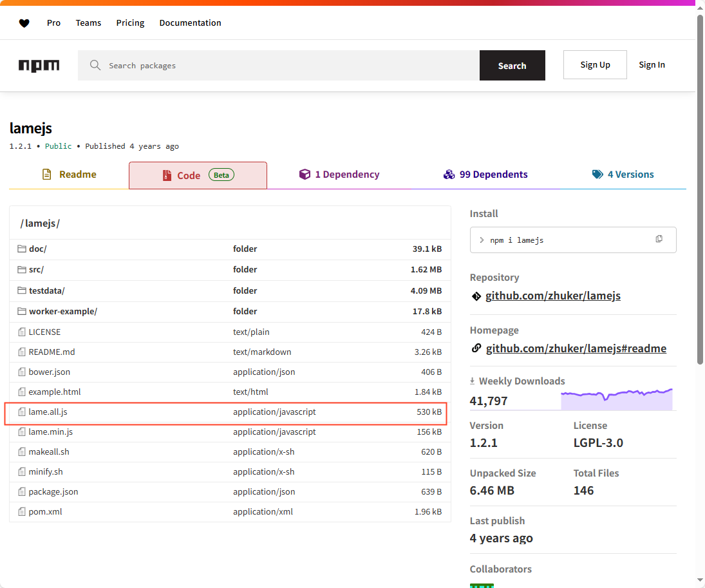705x588 pixels.
Task: Click the package.json file icon
Action: pos(22,492)
